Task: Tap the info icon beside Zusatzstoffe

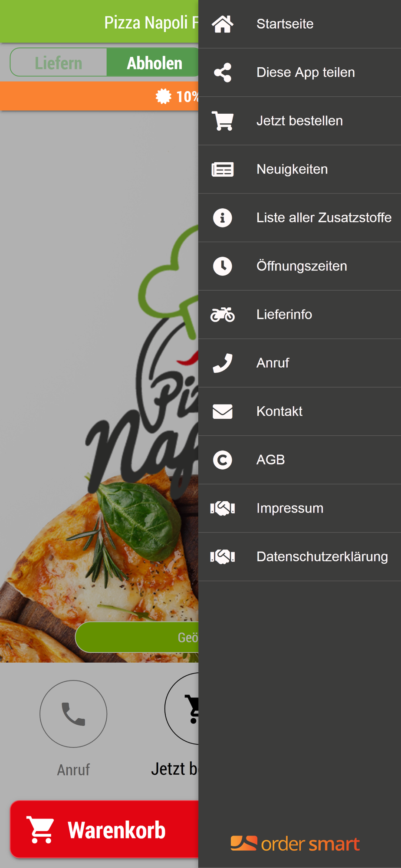Action: 223,218
